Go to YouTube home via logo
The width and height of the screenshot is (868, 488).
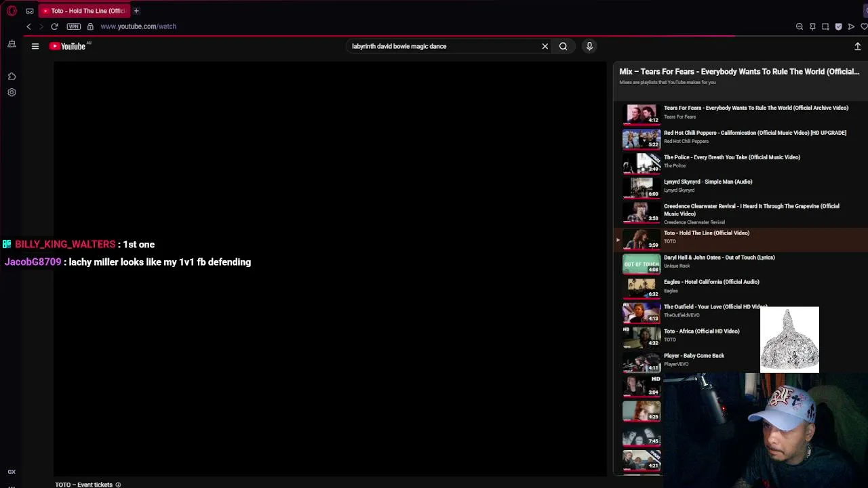point(68,46)
